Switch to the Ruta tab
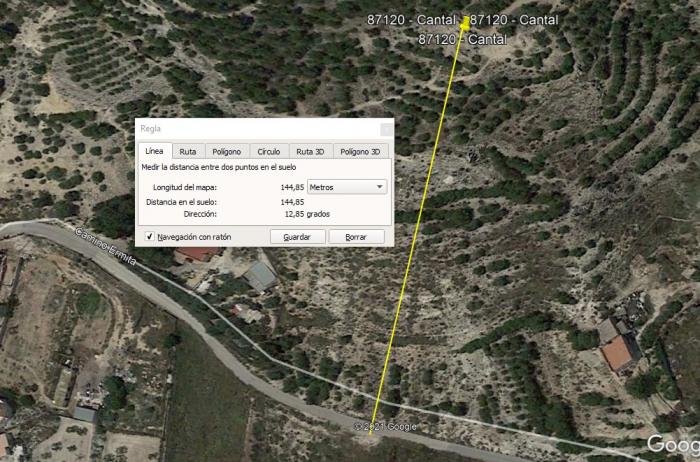This screenshot has width=700, height=462. point(188,152)
